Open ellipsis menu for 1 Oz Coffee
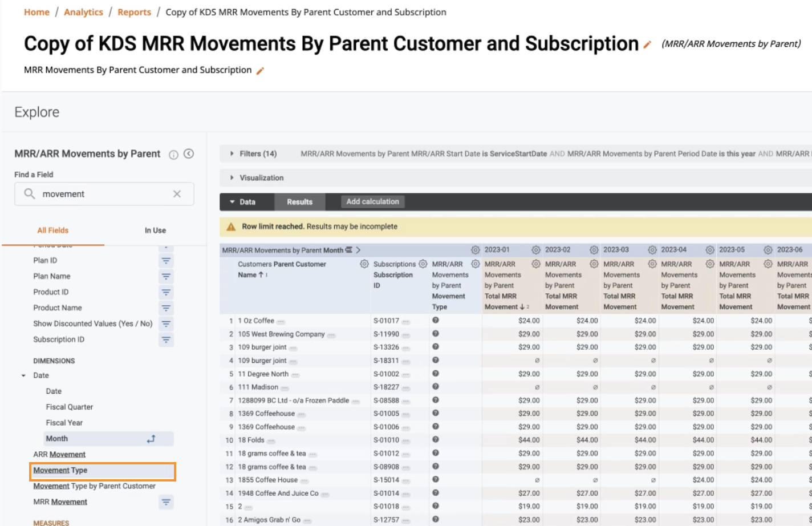The image size is (812, 526). tap(281, 322)
